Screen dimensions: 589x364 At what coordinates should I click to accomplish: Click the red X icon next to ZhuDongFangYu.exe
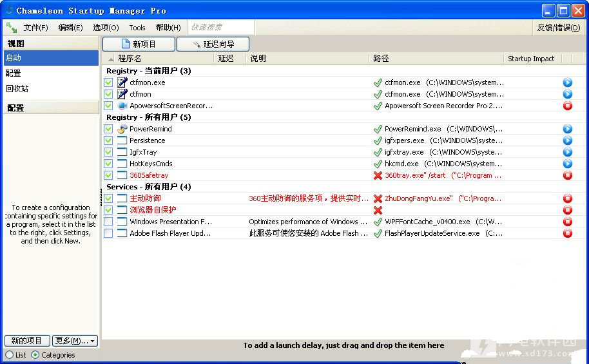[378, 198]
